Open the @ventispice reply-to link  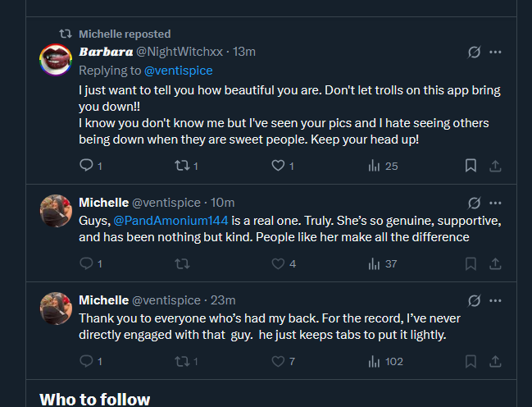(x=180, y=71)
